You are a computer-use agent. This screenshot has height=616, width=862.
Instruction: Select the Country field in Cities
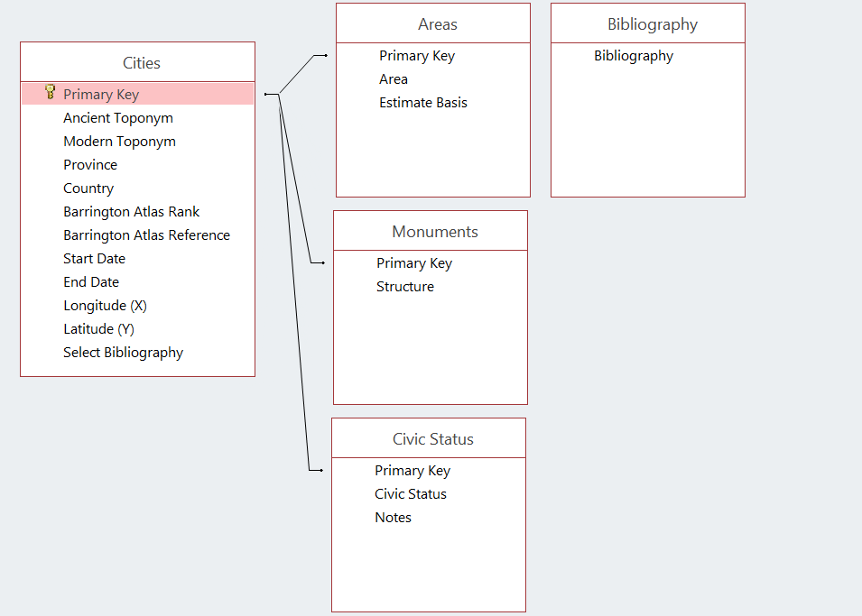(88, 188)
